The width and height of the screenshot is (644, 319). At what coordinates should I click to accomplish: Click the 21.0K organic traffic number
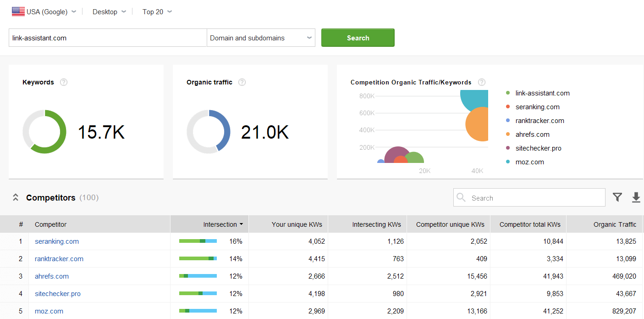[x=265, y=132]
